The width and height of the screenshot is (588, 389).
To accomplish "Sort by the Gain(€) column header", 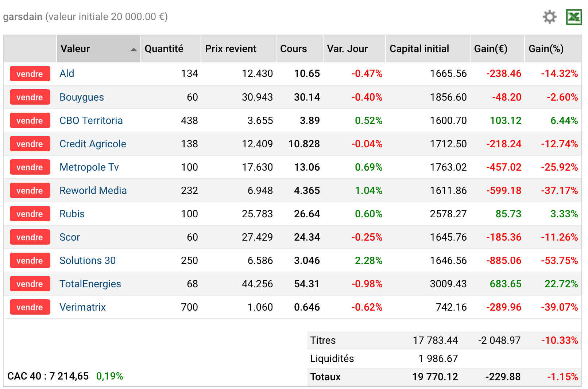I will click(497, 49).
